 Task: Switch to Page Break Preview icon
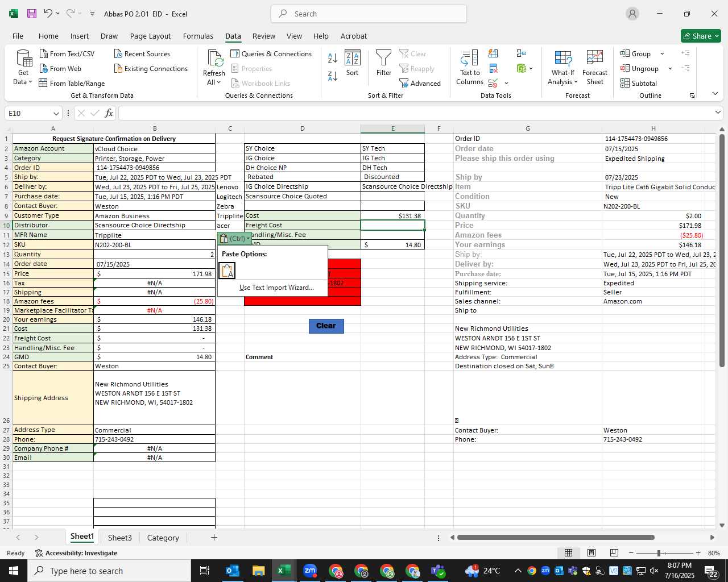click(614, 553)
